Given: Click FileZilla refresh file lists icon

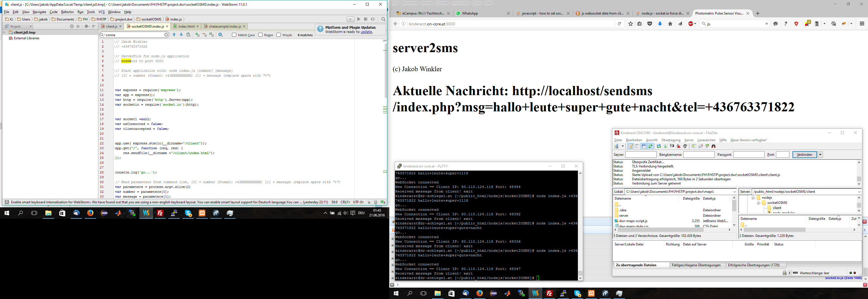Looking at the screenshot, I should coord(659,146).
